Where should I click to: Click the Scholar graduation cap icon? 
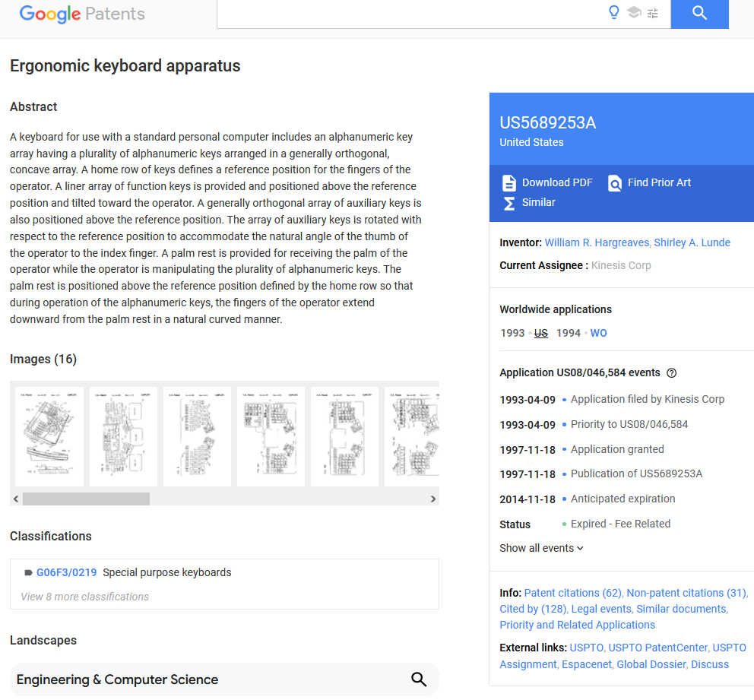(x=634, y=12)
